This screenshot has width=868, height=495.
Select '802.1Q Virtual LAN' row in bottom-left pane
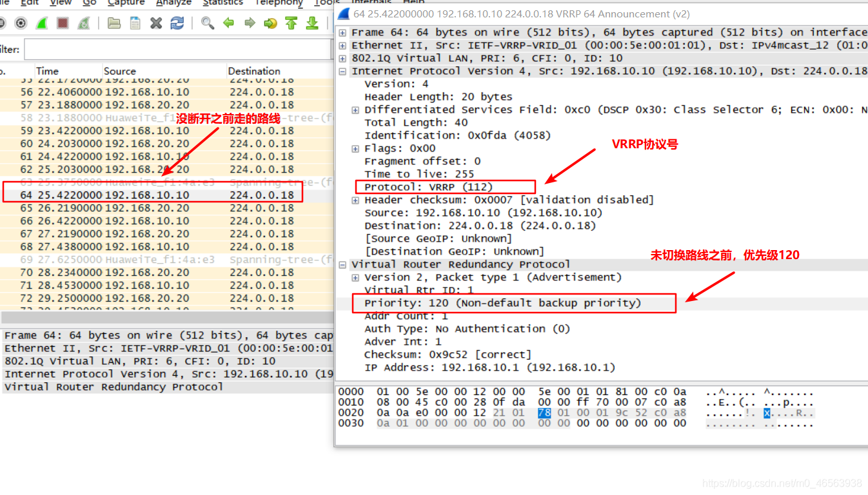[x=140, y=361]
